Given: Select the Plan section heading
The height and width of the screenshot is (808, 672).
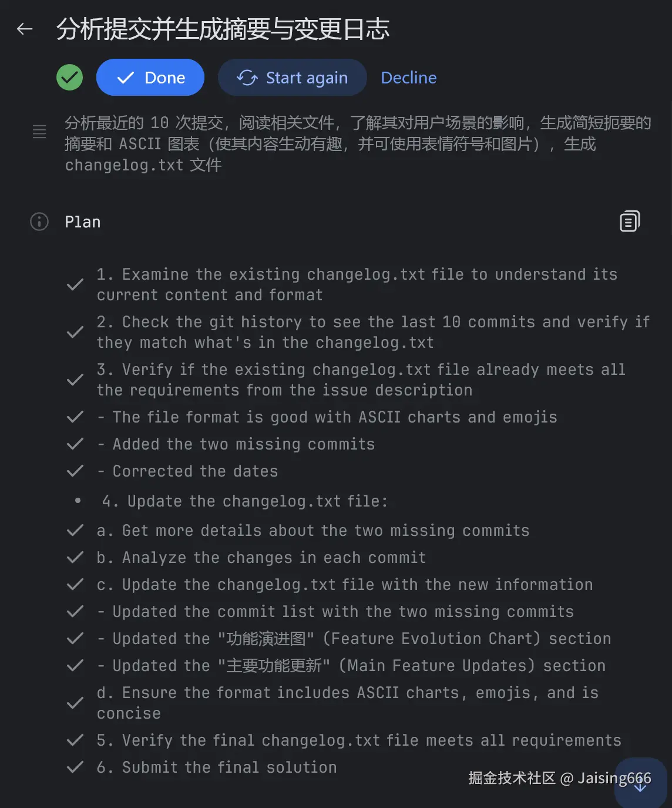Looking at the screenshot, I should tap(83, 222).
